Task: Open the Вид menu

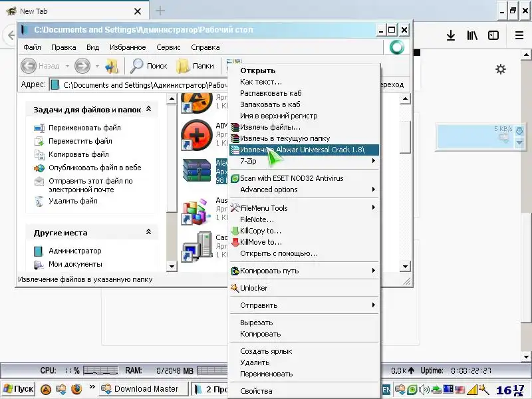Action: pos(92,47)
